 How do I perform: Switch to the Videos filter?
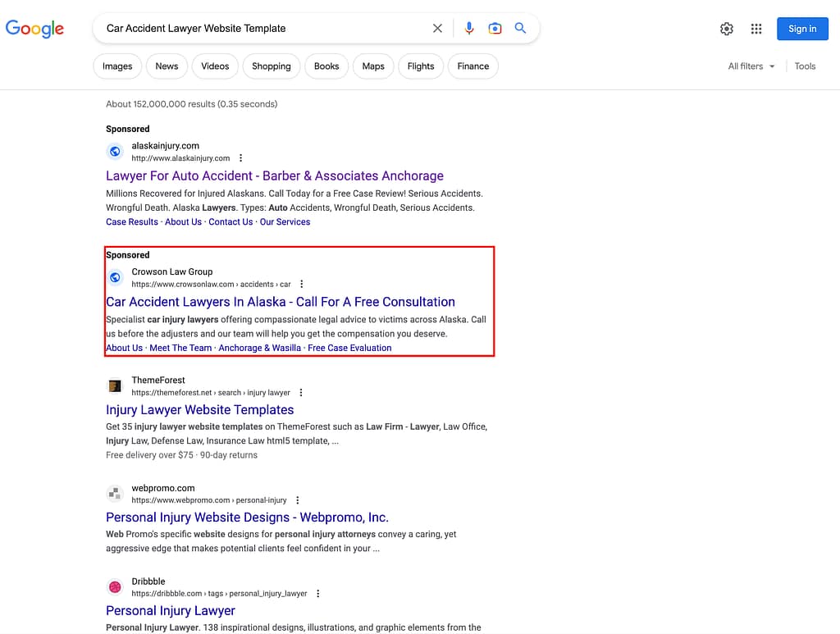tap(215, 66)
